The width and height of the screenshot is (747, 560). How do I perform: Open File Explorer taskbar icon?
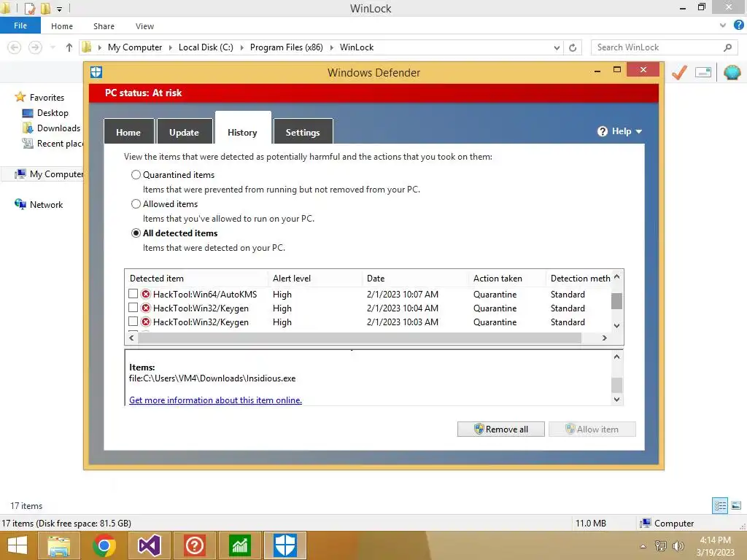coord(59,545)
